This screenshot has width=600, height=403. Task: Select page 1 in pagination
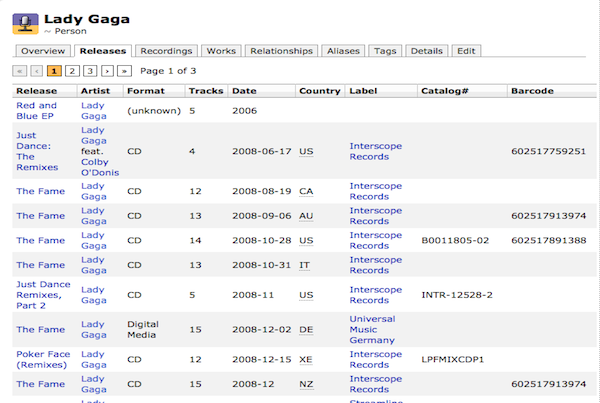click(54, 71)
